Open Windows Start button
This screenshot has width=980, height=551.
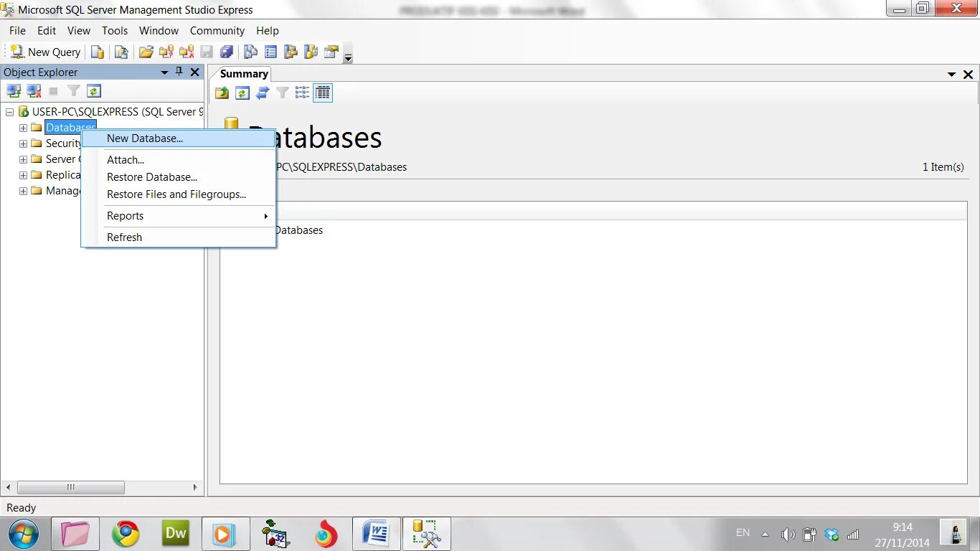coord(24,534)
